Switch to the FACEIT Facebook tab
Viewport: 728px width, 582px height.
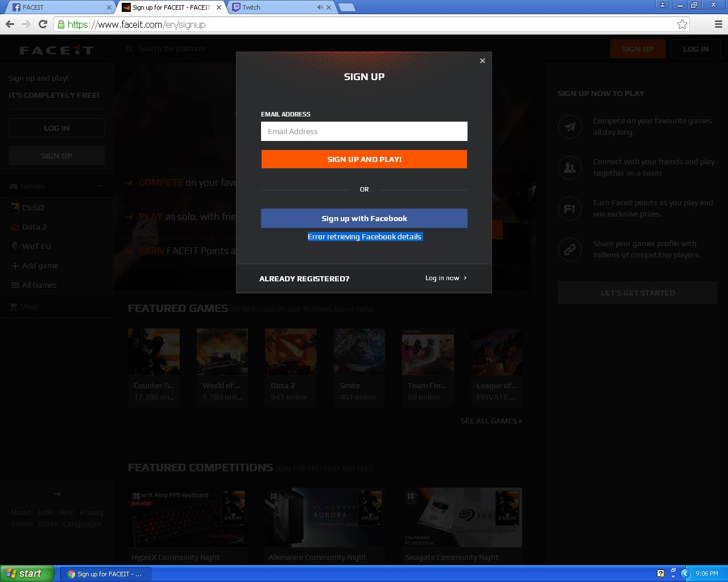pos(60,7)
